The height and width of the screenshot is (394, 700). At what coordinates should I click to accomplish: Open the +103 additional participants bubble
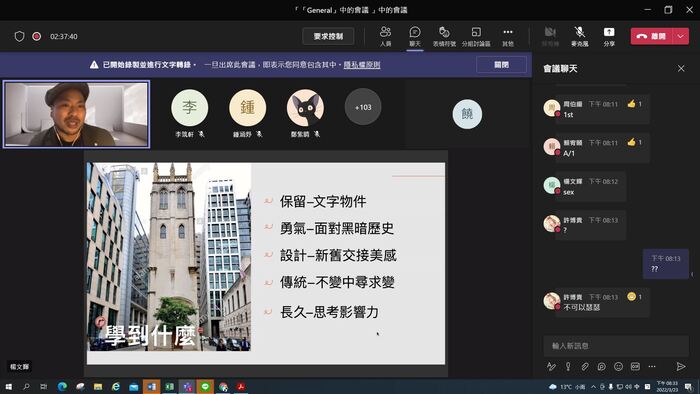click(x=363, y=107)
